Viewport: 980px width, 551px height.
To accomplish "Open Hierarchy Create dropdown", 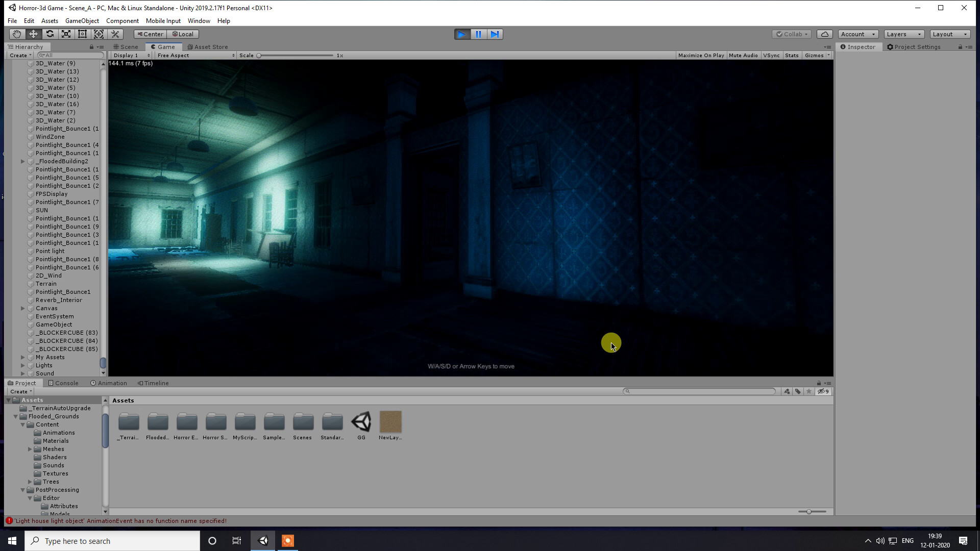I will click(20, 55).
